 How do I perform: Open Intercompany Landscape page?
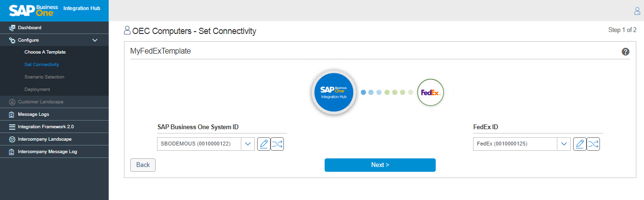45,139
